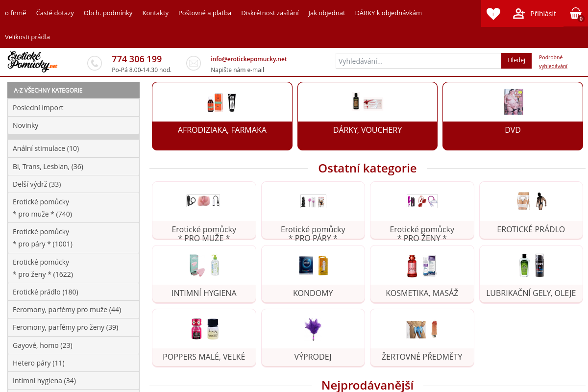The height and width of the screenshot is (392, 588).
Task: Open LUBRIKAČNÍ GELY, OLEJE category tile
Action: [531, 274]
